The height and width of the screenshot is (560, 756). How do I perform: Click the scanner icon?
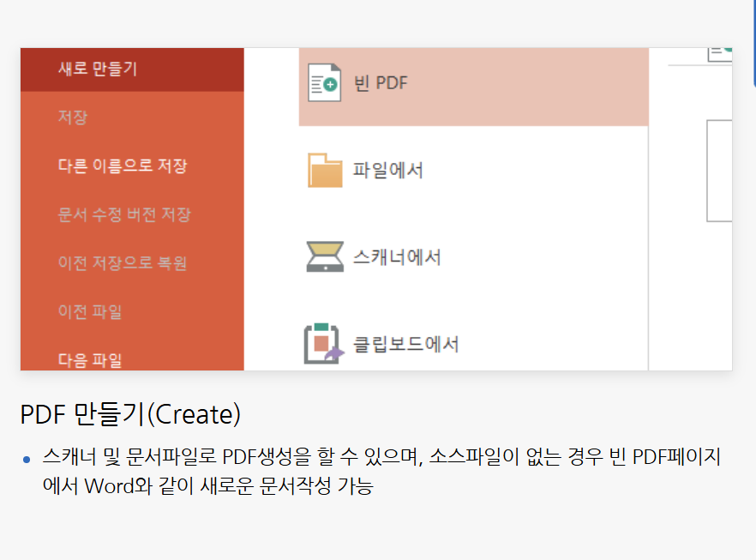click(x=325, y=256)
